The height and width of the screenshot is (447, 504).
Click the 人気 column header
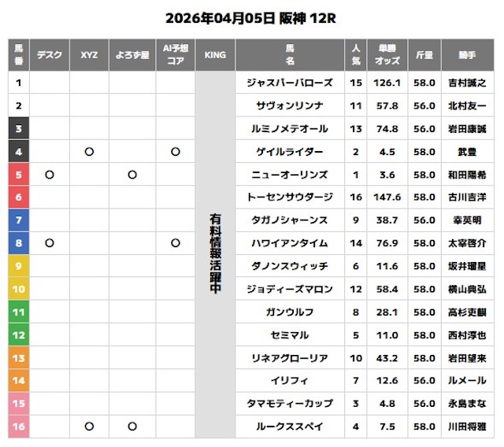[x=357, y=54]
